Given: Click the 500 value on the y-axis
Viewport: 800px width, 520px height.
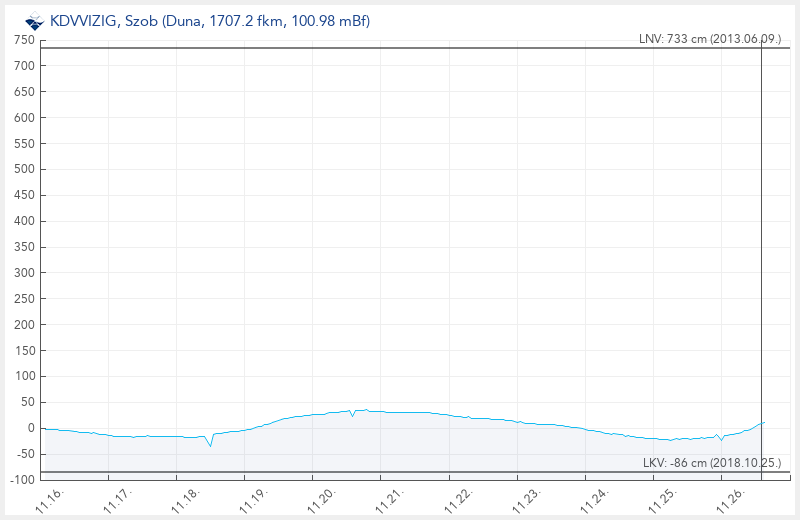Looking at the screenshot, I should coord(25,169).
